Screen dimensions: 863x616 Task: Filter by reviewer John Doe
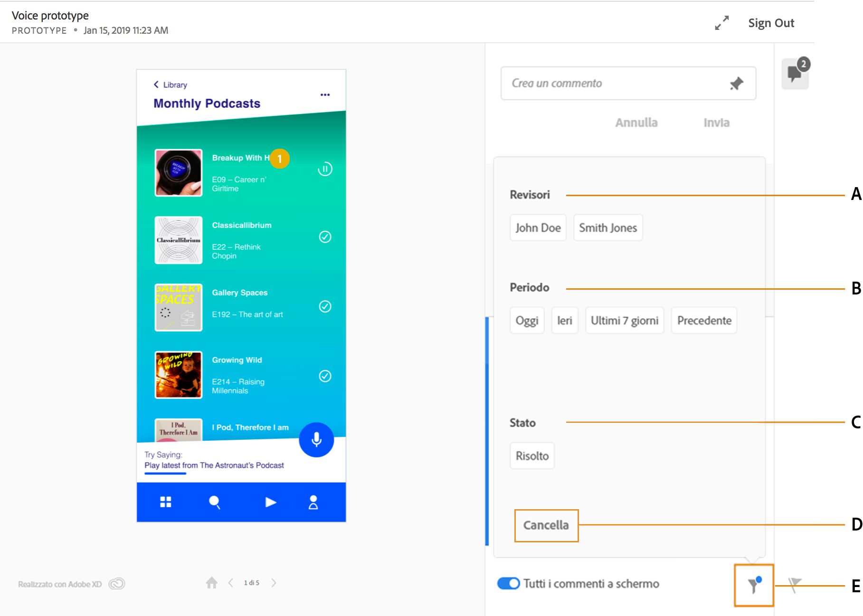(x=538, y=227)
